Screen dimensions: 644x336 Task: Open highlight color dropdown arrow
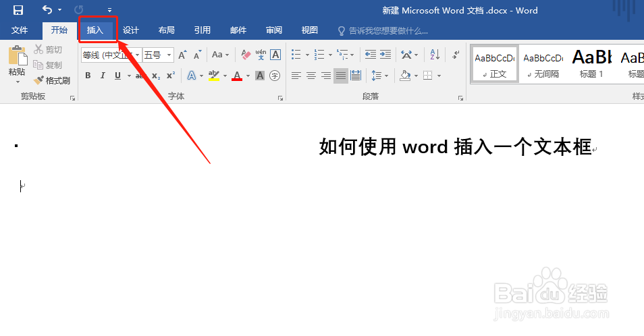pos(225,76)
